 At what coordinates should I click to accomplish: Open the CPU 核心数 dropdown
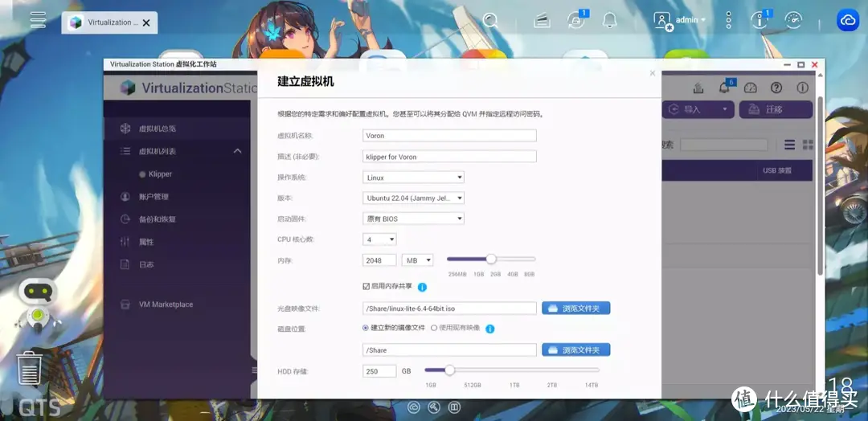[x=379, y=239]
